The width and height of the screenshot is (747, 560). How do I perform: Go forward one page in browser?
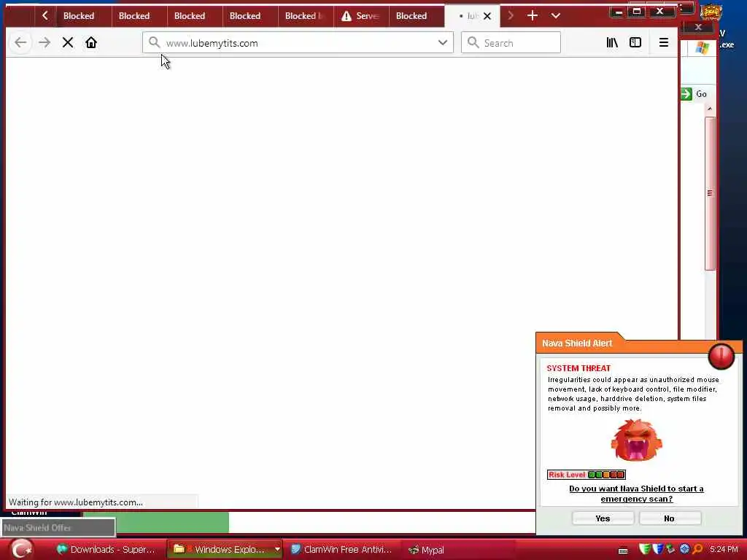click(44, 43)
